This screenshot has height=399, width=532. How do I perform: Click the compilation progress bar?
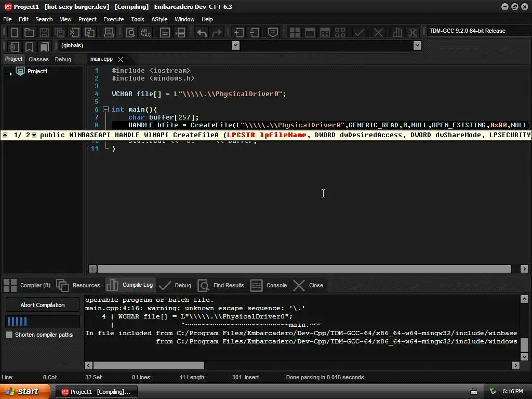(x=43, y=321)
